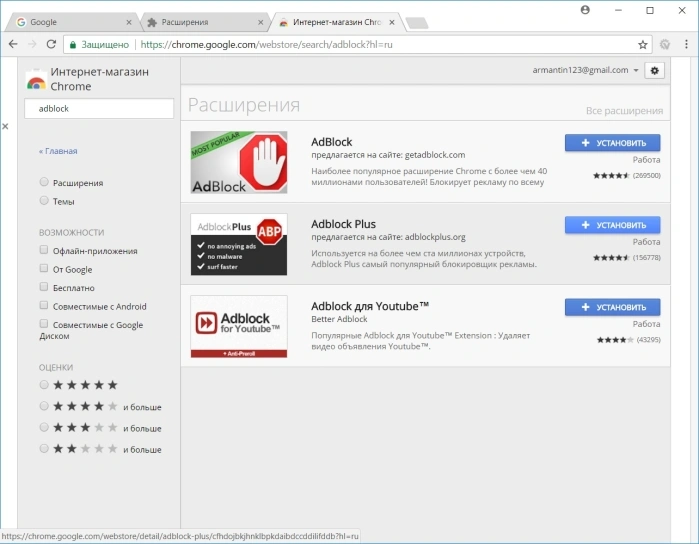
Task: Install Adblock для Youtube
Action: (613, 307)
